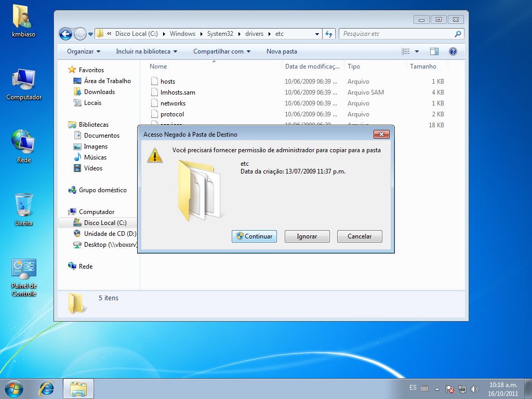This screenshot has height=399, width=532.
Task: Click Nova pasta in the toolbar
Action: point(282,51)
